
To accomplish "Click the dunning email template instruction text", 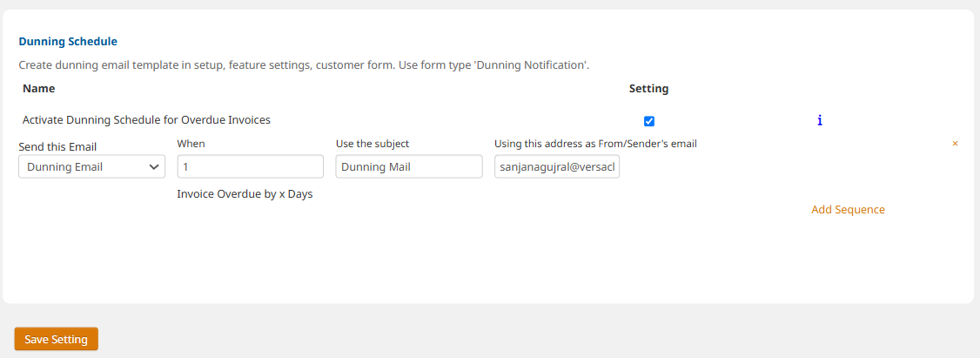I will [305, 64].
